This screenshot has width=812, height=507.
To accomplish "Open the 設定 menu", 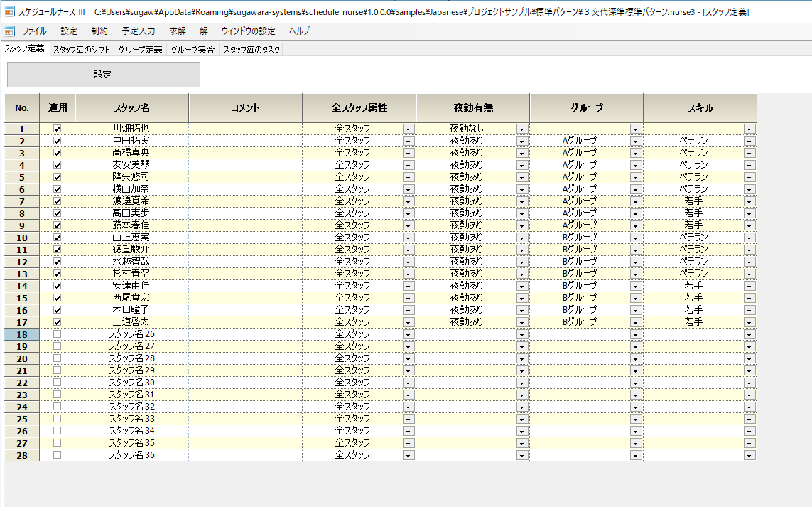I will [68, 31].
